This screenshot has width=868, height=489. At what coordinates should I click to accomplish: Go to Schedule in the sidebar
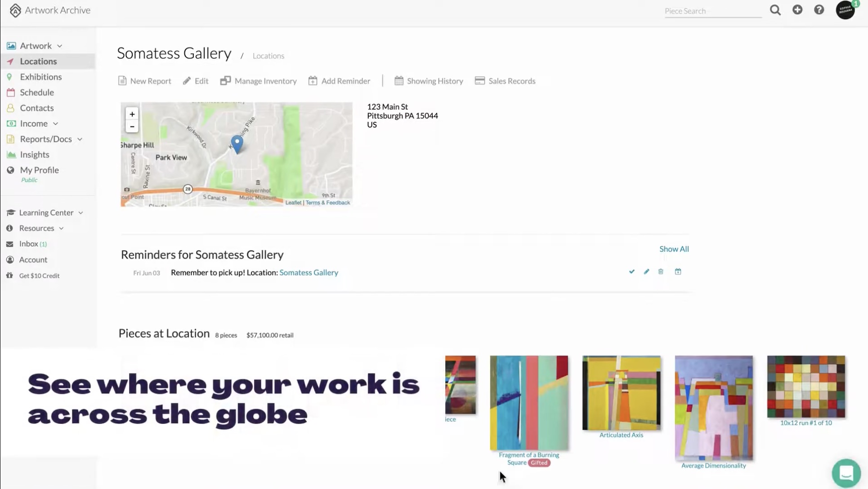point(37,93)
